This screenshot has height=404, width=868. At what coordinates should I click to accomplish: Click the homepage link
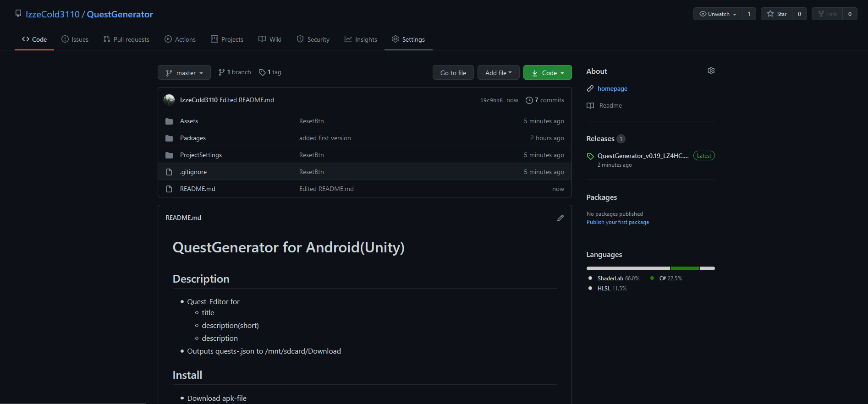pyautogui.click(x=612, y=88)
